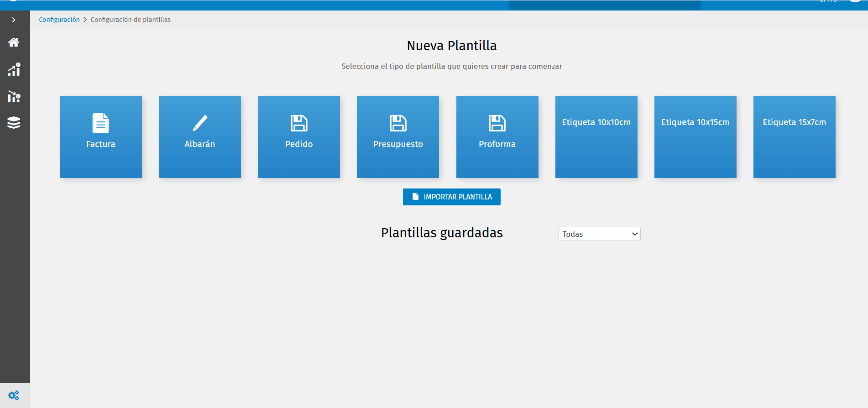Click the Factura tile label
868x408 pixels.
pos(101,144)
